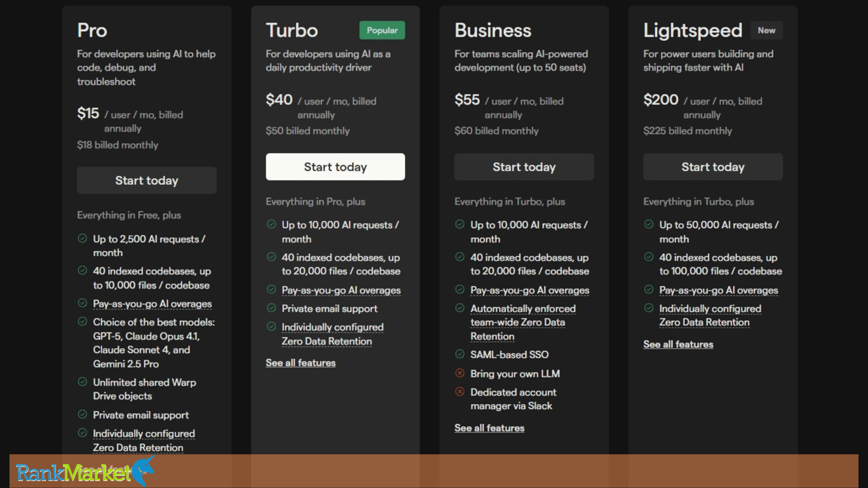Screen dimensions: 868x488
Task: Click Everything in Free, plus text
Action: [129, 215]
